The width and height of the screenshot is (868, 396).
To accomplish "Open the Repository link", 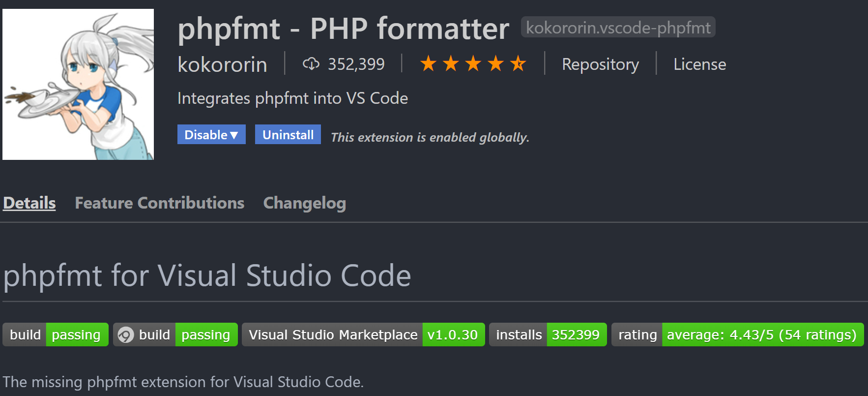I will click(600, 64).
